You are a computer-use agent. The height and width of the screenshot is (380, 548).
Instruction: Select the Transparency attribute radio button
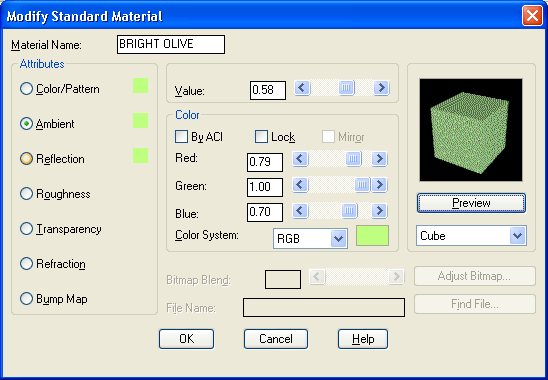26,229
